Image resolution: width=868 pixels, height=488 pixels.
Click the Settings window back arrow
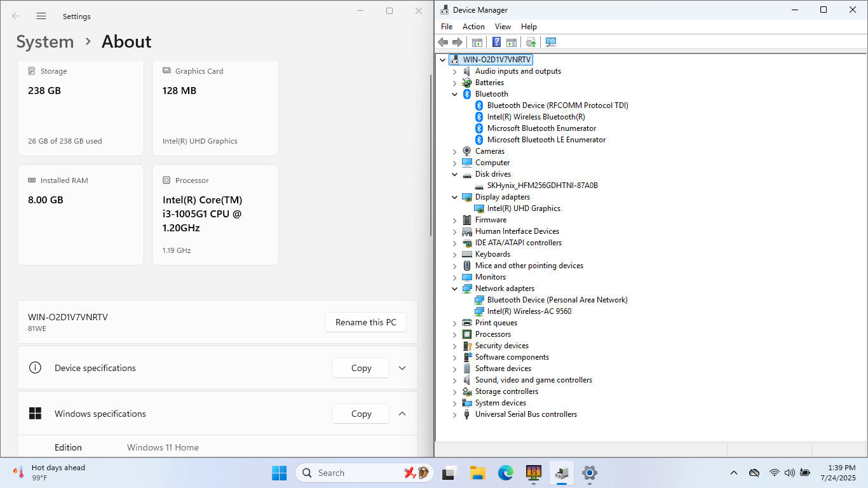coord(16,16)
